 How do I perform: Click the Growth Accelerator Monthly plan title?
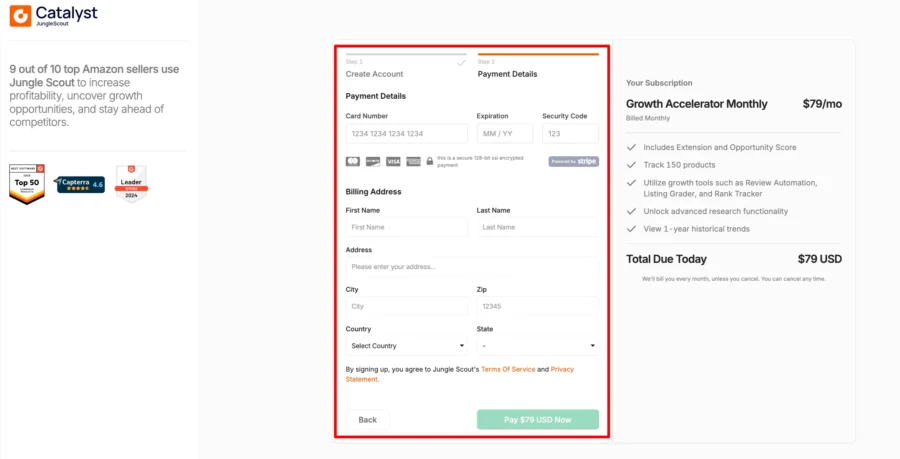pyautogui.click(x=696, y=104)
